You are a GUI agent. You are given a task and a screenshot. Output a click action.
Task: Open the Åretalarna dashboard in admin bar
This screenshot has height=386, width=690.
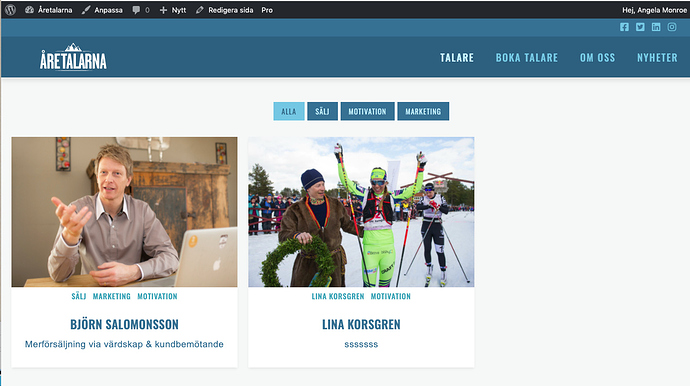(48, 10)
